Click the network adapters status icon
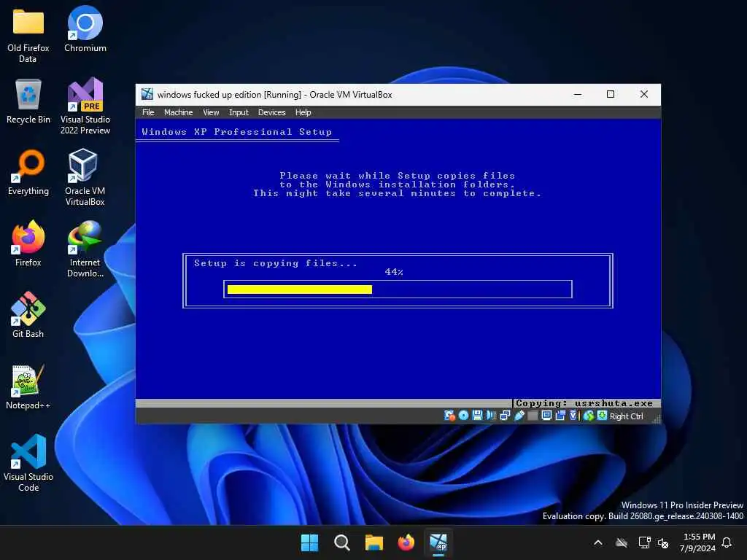Image resolution: width=747 pixels, height=560 pixels. [x=505, y=416]
